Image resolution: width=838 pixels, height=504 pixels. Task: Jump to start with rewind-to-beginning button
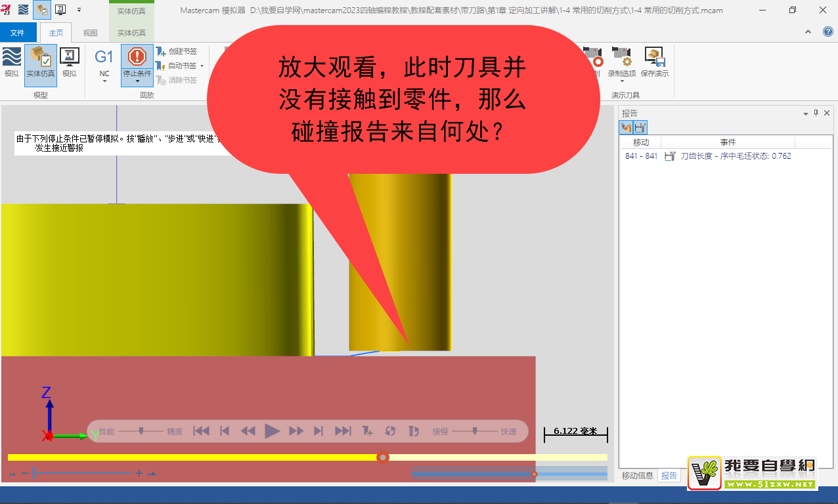[201, 431]
